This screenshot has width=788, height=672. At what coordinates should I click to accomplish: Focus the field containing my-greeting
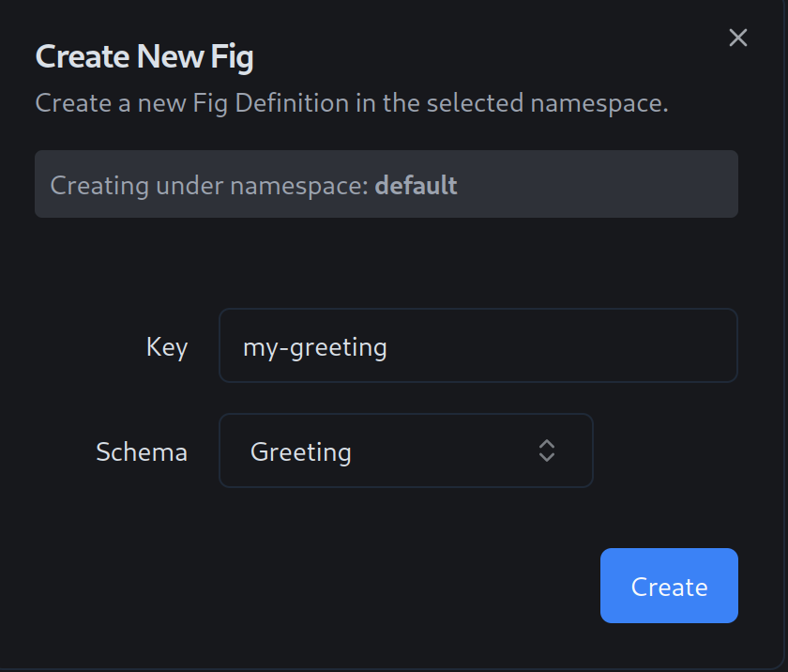click(x=478, y=345)
